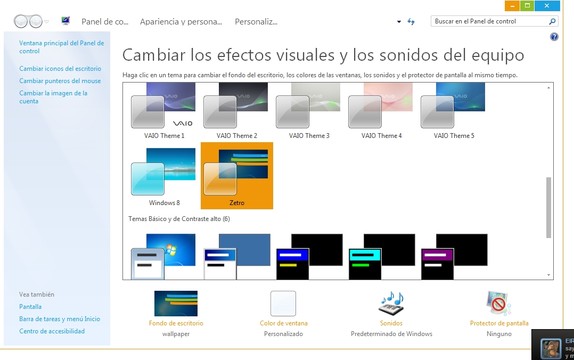This screenshot has height=360, width=574.
Task: Click the Buscar en el Panel de control field
Action: [x=490, y=22]
